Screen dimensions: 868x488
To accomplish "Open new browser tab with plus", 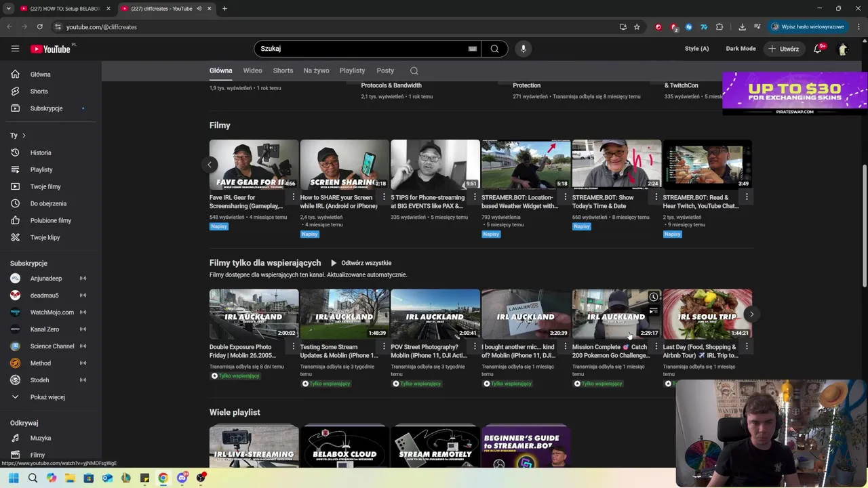I will 224,9.
